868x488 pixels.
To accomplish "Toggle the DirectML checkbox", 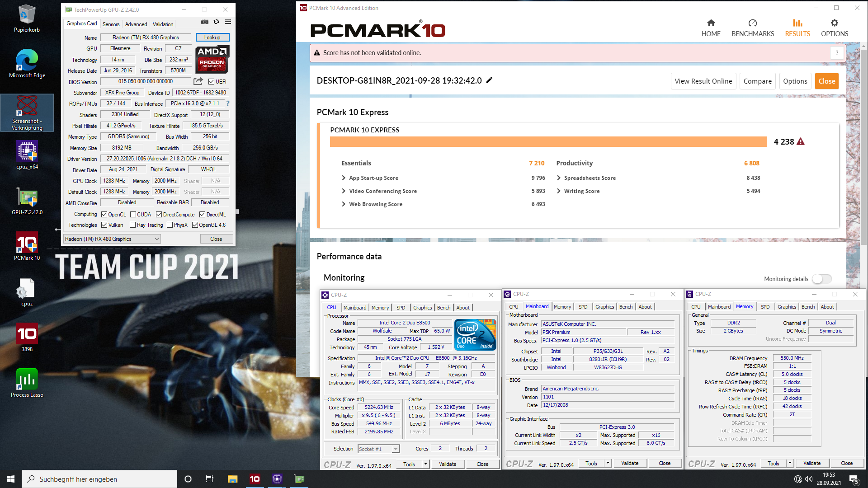I will (x=202, y=215).
